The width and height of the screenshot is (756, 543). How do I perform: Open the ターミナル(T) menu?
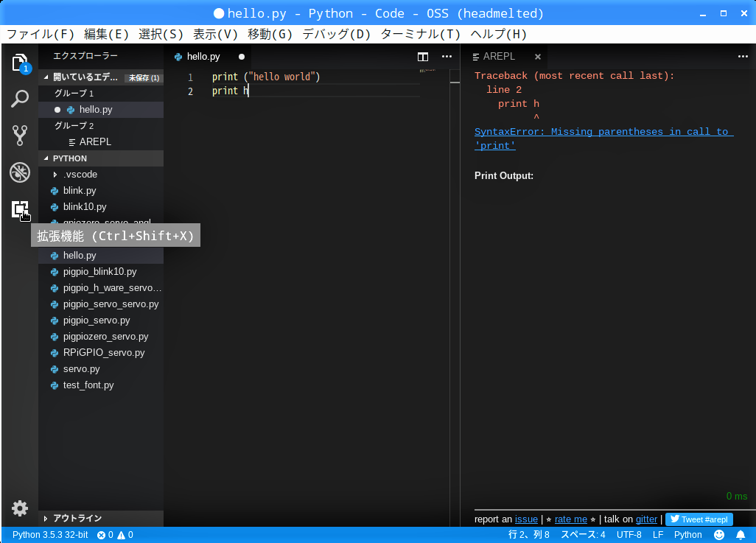[421, 34]
